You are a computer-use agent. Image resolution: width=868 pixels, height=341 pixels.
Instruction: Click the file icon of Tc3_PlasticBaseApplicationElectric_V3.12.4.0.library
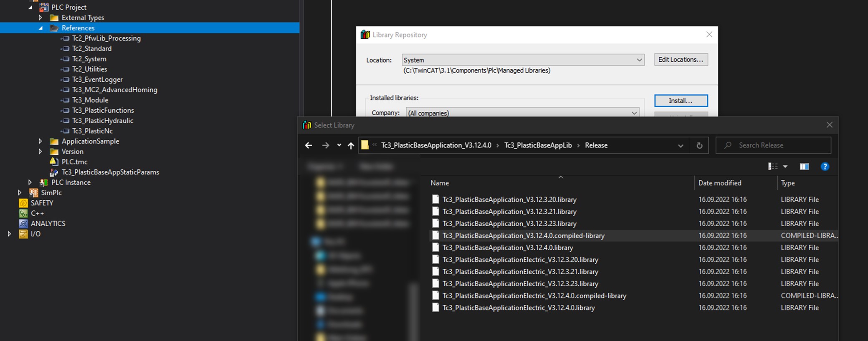(x=435, y=308)
